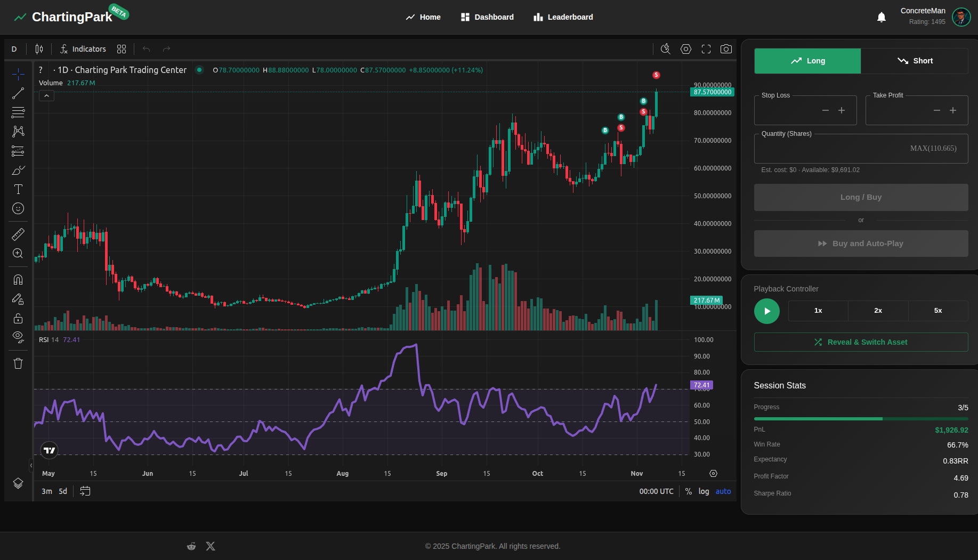This screenshot has width=978, height=560.
Task: Increase the Take Profit value
Action: (x=953, y=110)
